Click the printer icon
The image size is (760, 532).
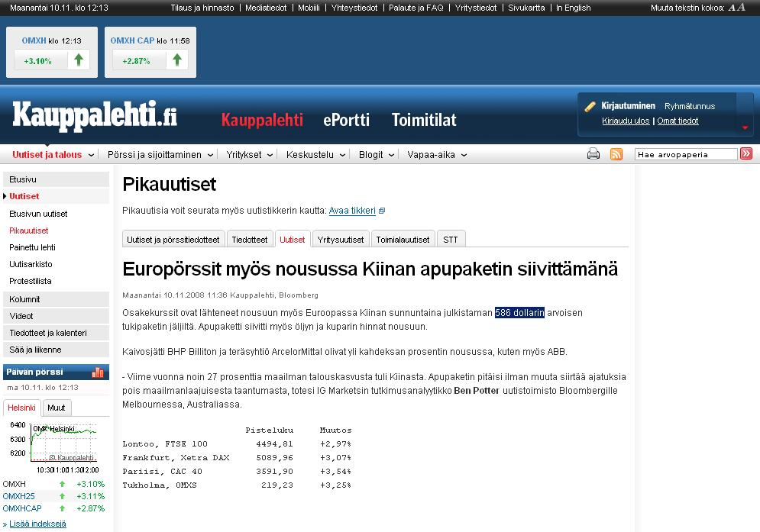[x=593, y=154]
